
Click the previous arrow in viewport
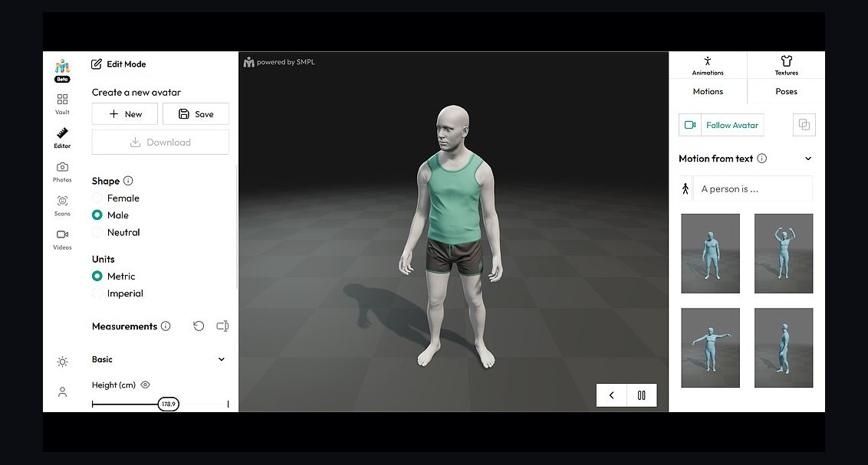point(612,395)
